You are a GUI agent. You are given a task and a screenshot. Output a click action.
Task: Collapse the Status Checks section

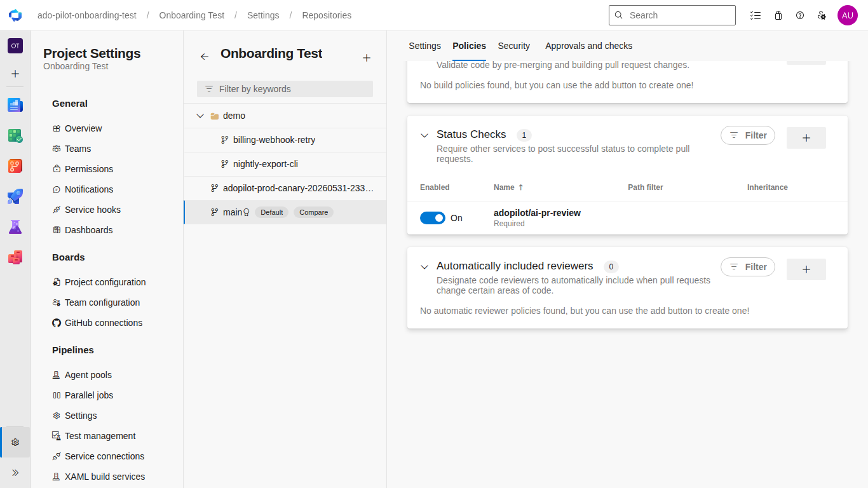(424, 135)
